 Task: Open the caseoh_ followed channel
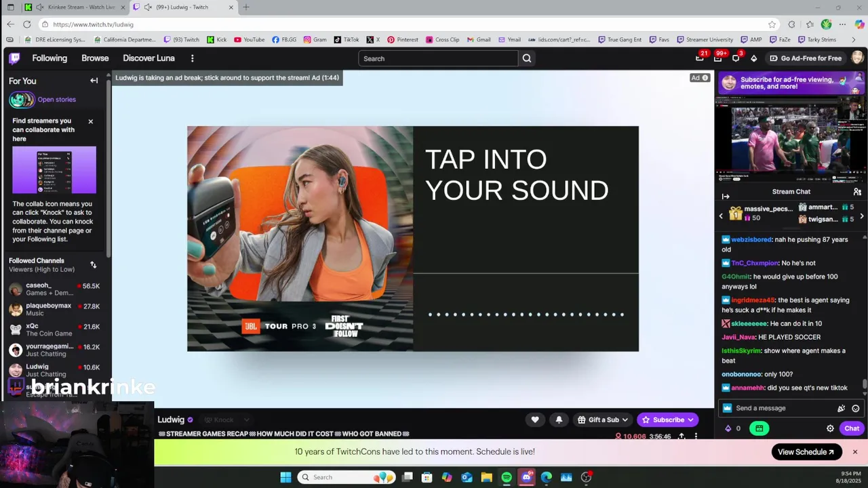54,289
